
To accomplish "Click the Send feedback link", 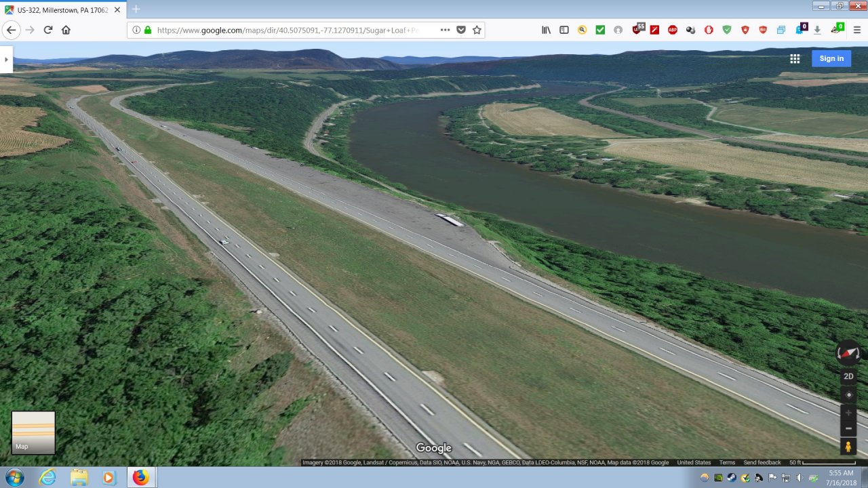I will point(762,462).
